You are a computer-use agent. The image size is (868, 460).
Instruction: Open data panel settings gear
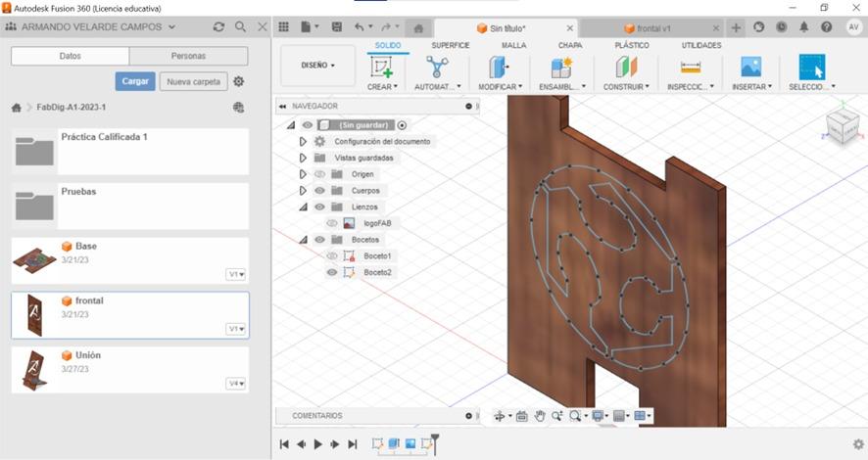click(x=239, y=81)
